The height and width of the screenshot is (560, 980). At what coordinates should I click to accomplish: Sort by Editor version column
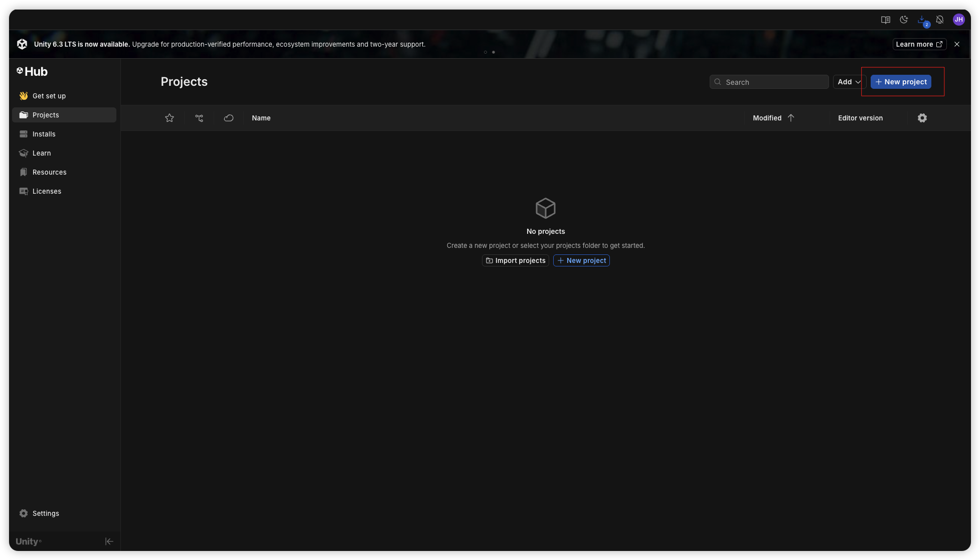pos(860,118)
